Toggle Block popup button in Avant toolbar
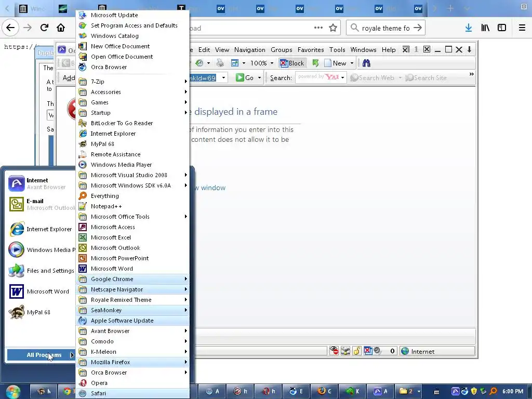This screenshot has height=399, width=532. pos(292,63)
